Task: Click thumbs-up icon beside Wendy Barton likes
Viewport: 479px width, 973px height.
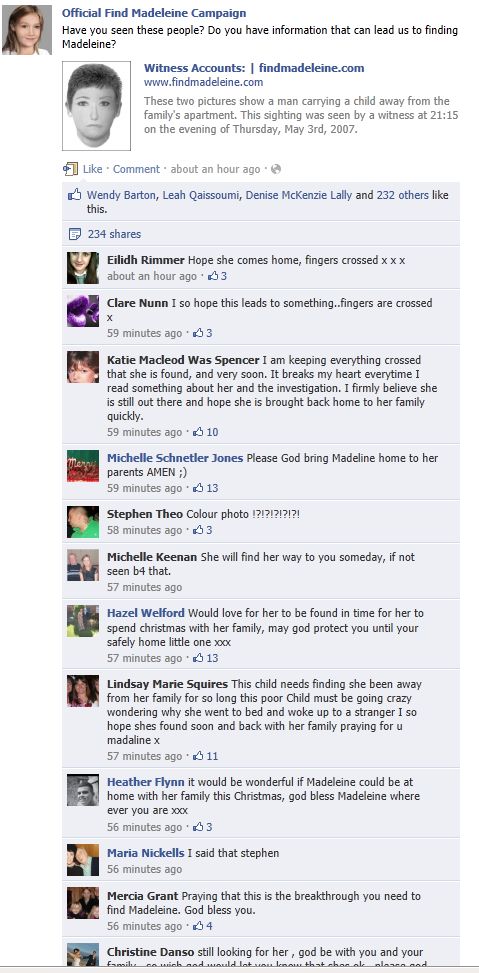Action: click(74, 195)
